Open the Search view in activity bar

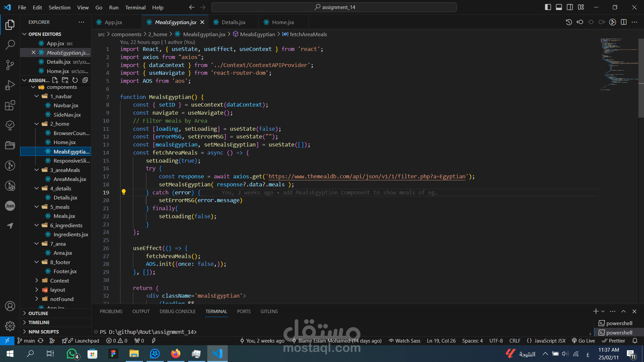[10, 45]
